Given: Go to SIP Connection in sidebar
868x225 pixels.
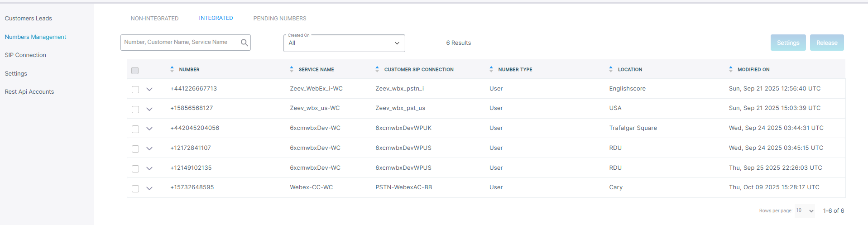Looking at the screenshot, I should pyautogui.click(x=25, y=55).
